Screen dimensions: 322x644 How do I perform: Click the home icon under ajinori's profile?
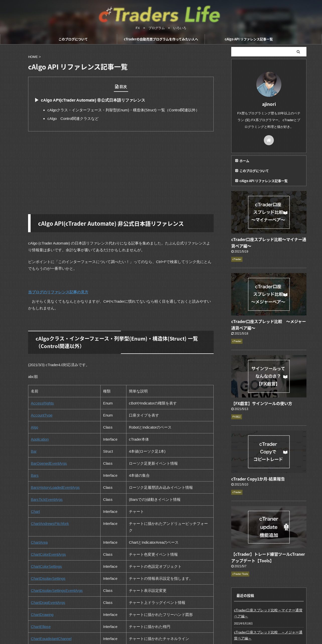point(269,140)
